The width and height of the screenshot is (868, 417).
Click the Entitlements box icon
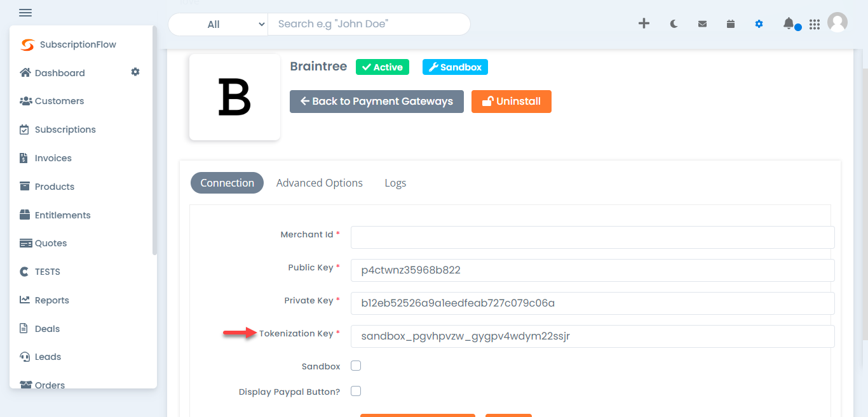[x=25, y=215]
